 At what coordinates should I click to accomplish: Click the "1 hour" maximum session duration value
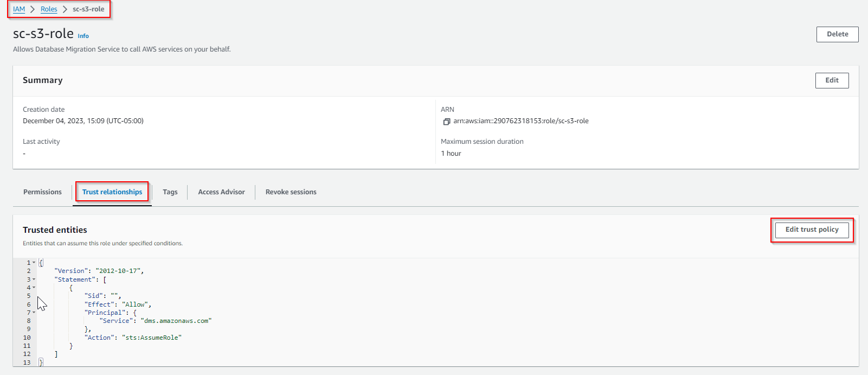(451, 154)
